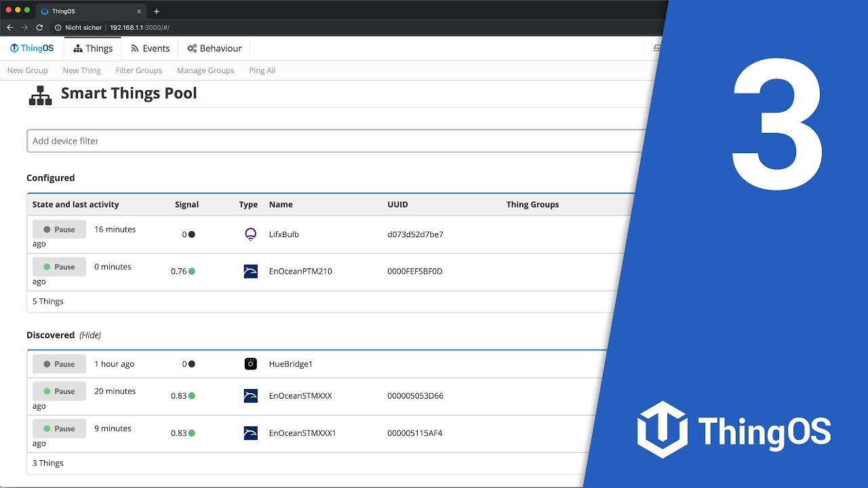Click the 0.76 signal value

click(x=178, y=271)
